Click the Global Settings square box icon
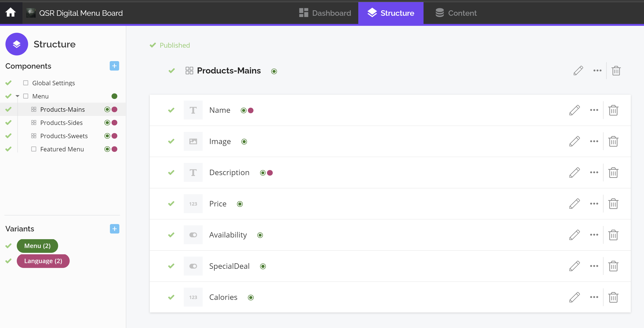644x328 pixels. coord(26,83)
